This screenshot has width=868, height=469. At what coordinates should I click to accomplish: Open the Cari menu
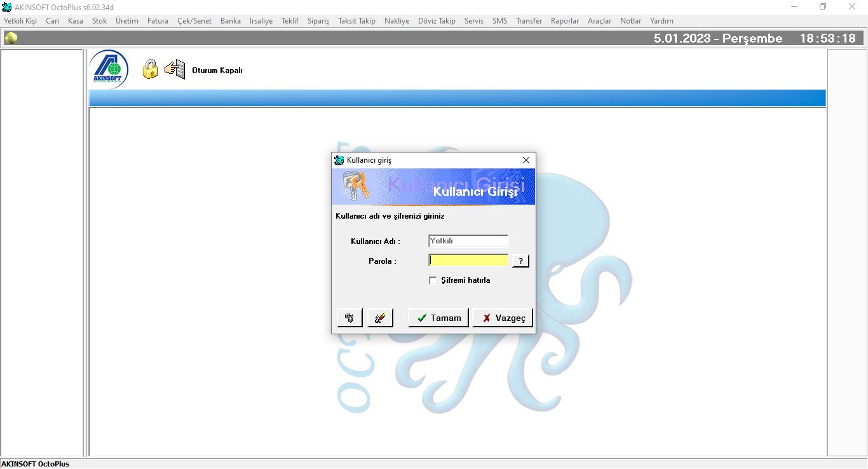coord(52,21)
